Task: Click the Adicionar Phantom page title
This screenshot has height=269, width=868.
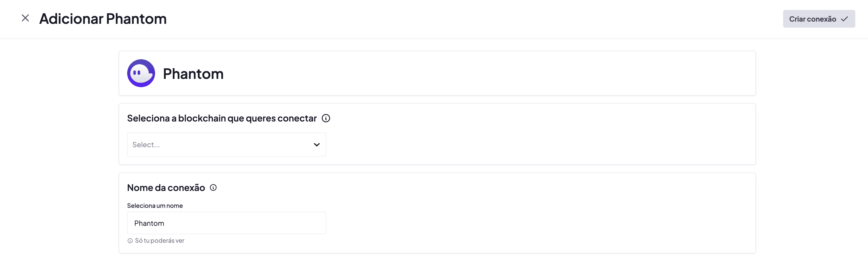Action: point(103,19)
